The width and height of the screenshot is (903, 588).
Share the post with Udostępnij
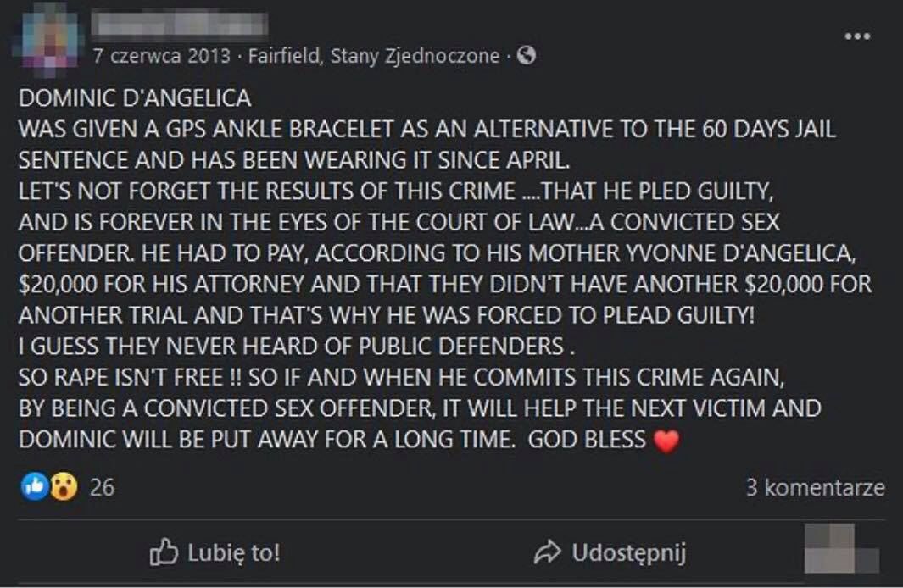point(627,554)
